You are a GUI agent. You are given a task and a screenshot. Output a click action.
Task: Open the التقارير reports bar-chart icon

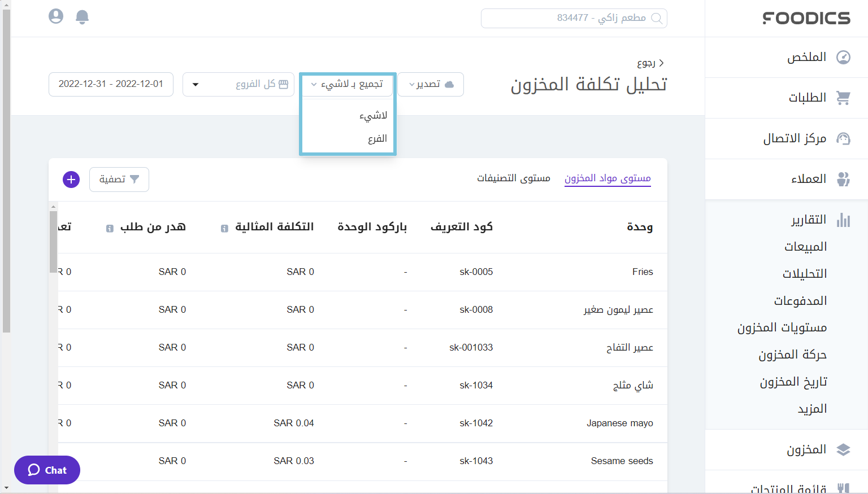(844, 220)
